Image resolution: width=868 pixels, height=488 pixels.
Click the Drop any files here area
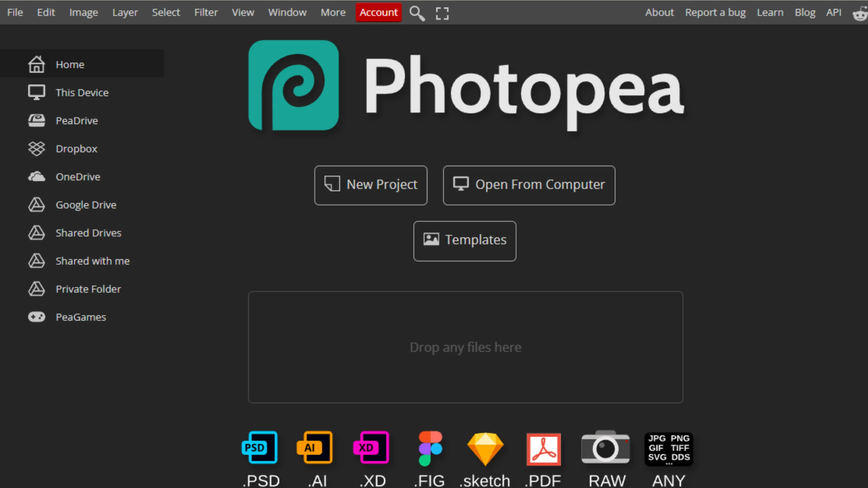(x=465, y=347)
